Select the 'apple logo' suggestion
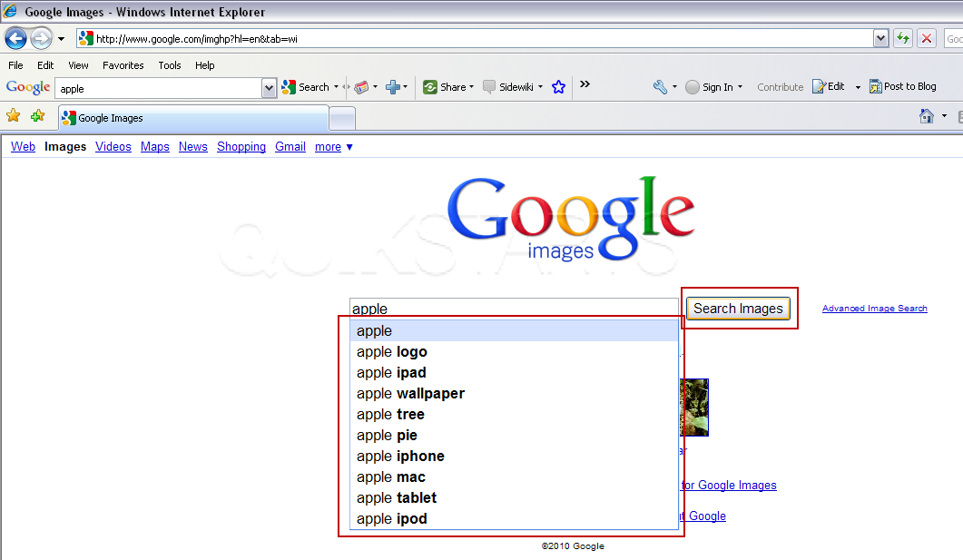Screen dimensions: 963x560 coord(514,352)
